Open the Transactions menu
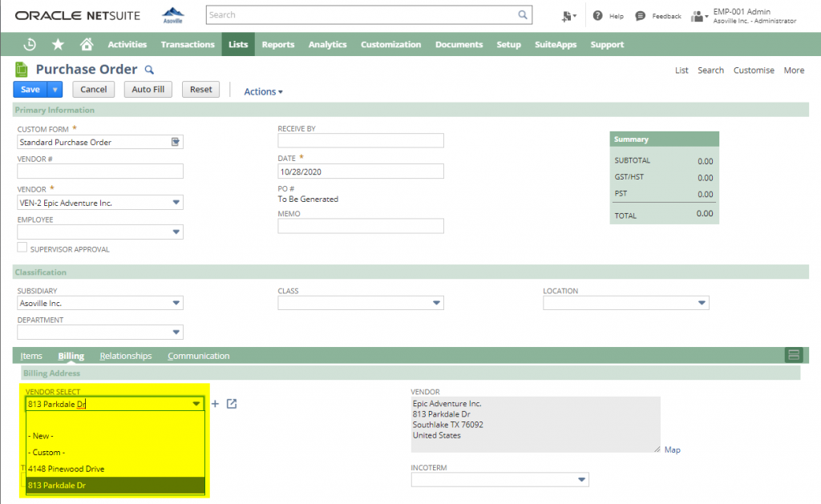Viewport: 821px width, 504px height. [x=188, y=45]
